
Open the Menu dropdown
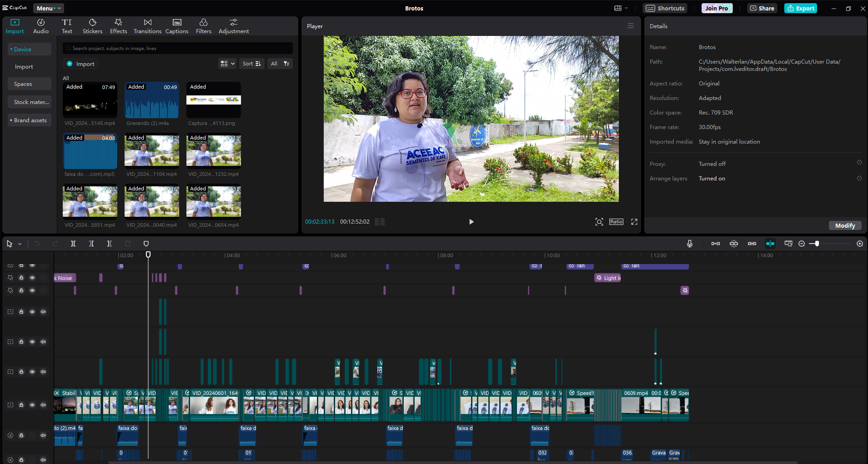48,8
